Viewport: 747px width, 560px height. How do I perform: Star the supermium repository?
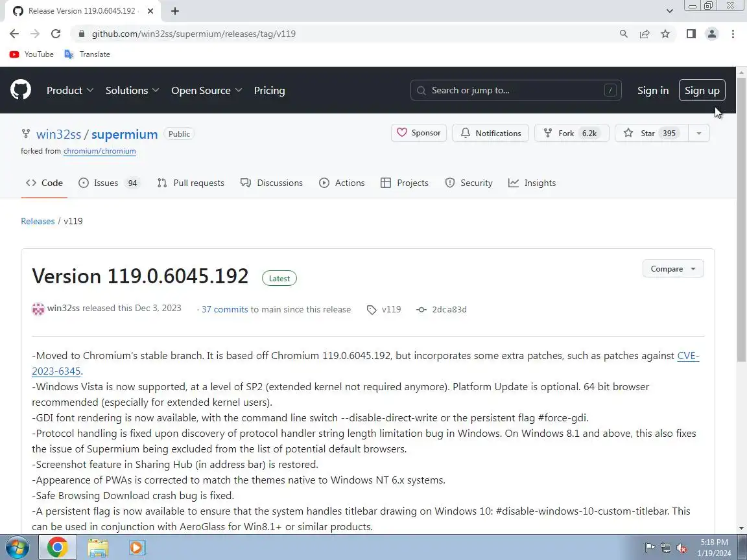tap(651, 133)
